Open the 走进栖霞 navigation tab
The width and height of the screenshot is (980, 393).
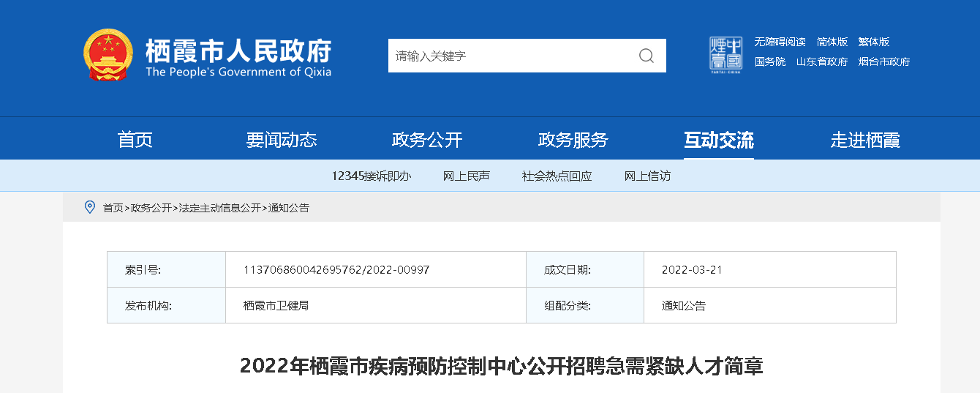[x=865, y=140]
